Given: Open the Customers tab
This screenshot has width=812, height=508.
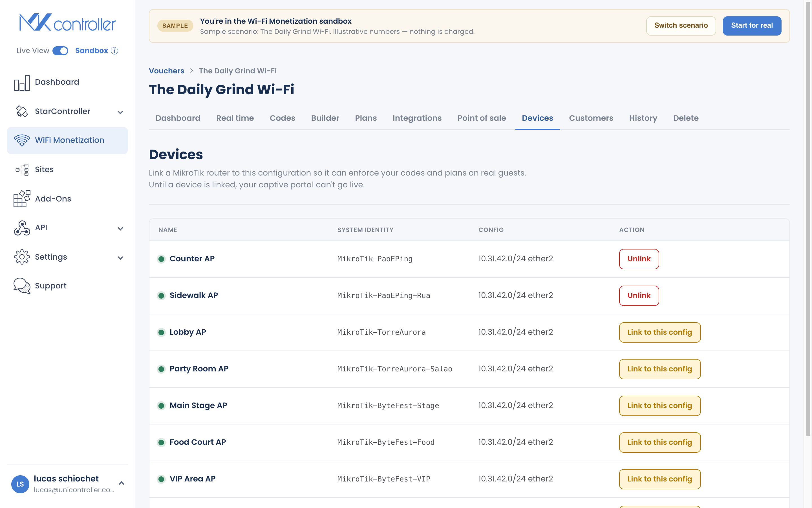Looking at the screenshot, I should pos(591,118).
